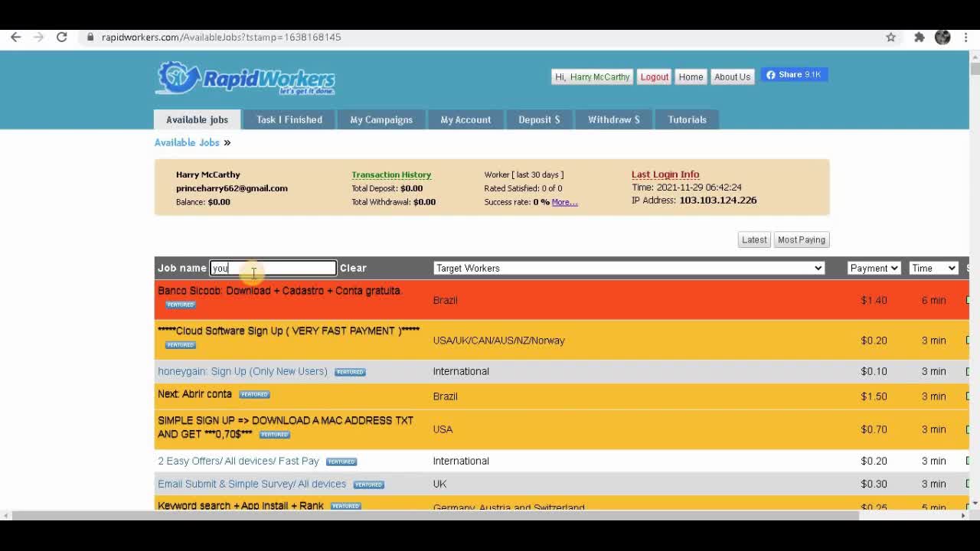Open Keyword search + App install job

pos(240,505)
